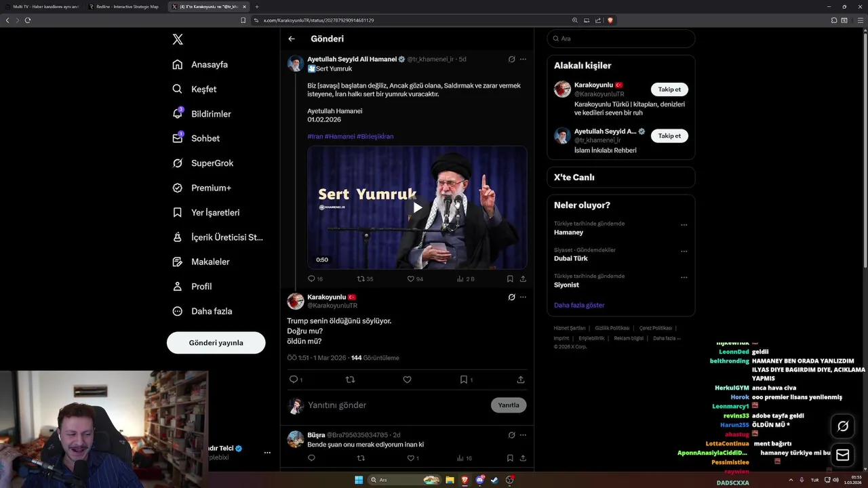Click the Yanıtla button
Screen dimensions: 868x488
(509, 405)
